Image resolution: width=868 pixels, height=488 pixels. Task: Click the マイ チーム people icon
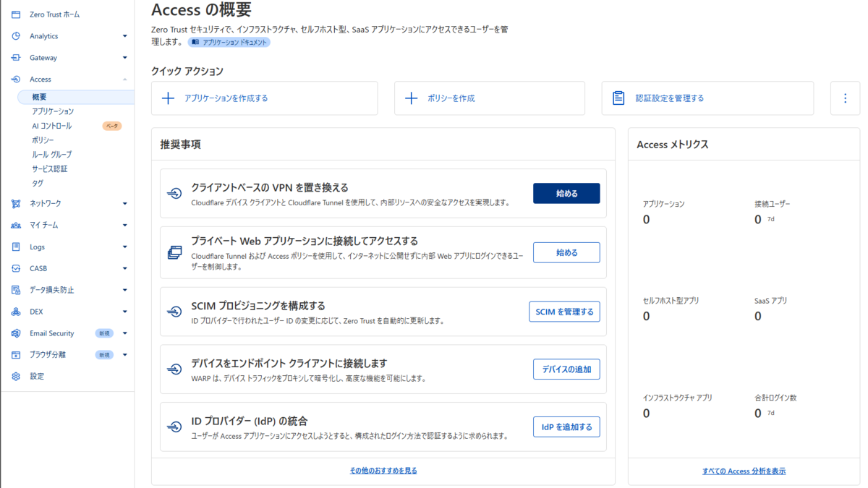[x=16, y=226]
